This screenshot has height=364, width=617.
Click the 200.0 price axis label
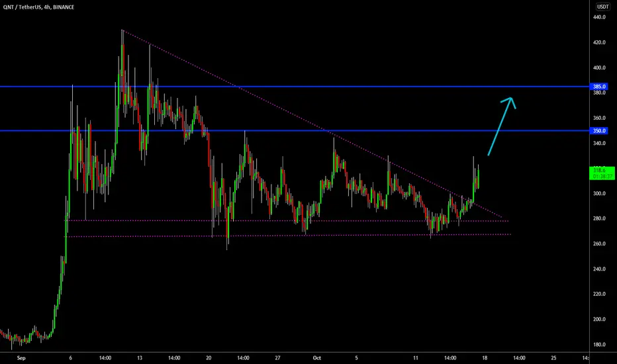click(x=599, y=319)
